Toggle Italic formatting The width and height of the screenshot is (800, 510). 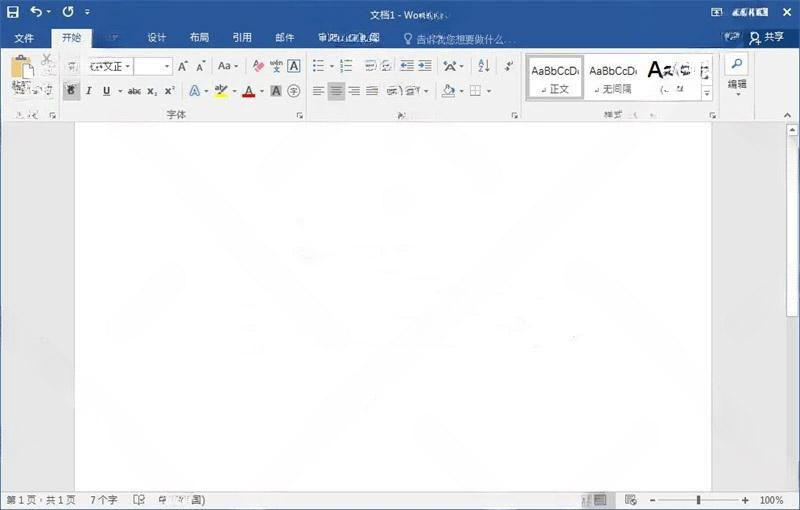(88, 91)
